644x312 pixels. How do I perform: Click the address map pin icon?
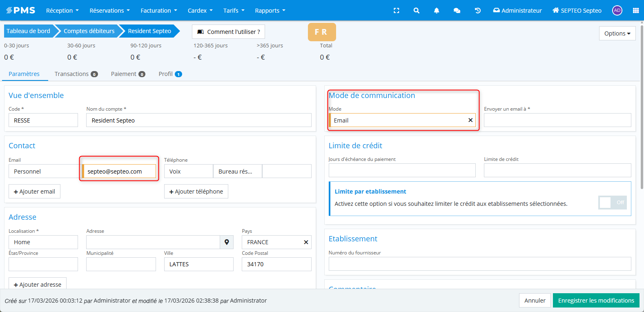coord(227,242)
